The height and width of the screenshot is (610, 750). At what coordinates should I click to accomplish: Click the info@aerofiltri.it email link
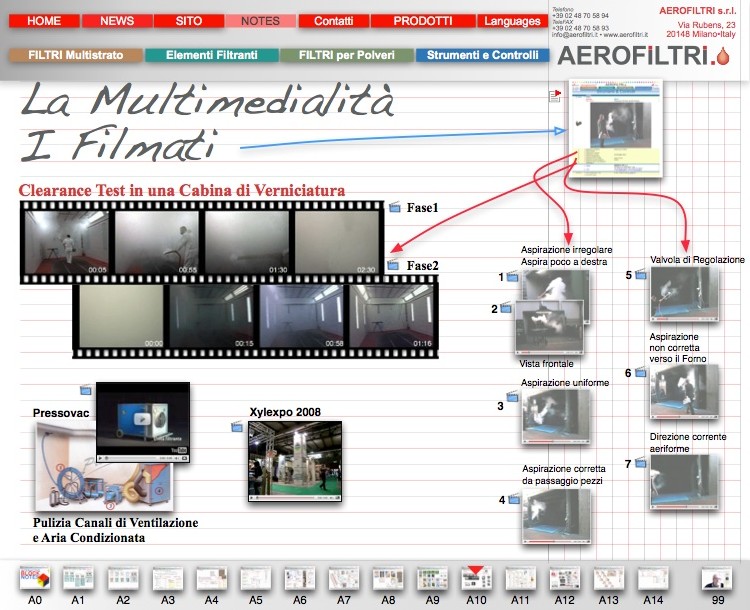[574, 34]
